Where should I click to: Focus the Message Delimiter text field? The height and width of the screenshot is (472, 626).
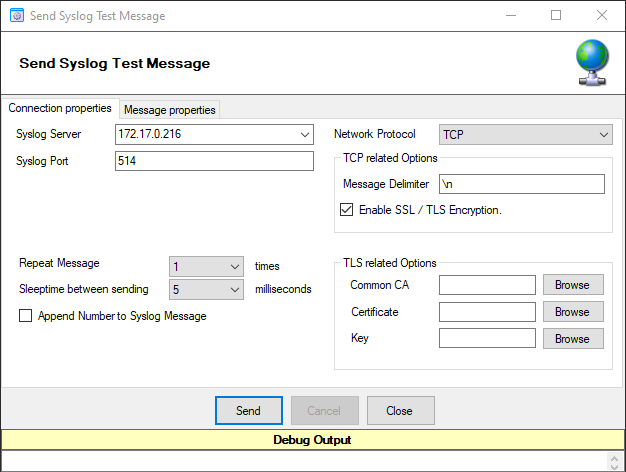pos(521,184)
